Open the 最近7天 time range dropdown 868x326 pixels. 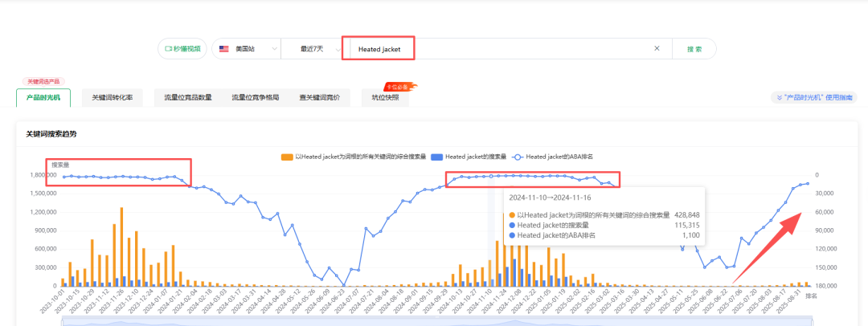pyautogui.click(x=314, y=49)
